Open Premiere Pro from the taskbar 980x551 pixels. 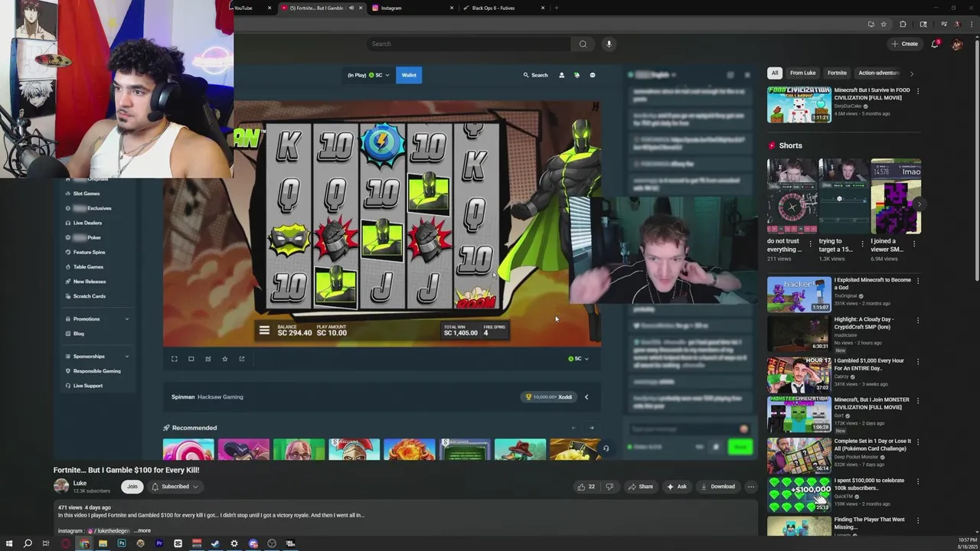coord(159,543)
